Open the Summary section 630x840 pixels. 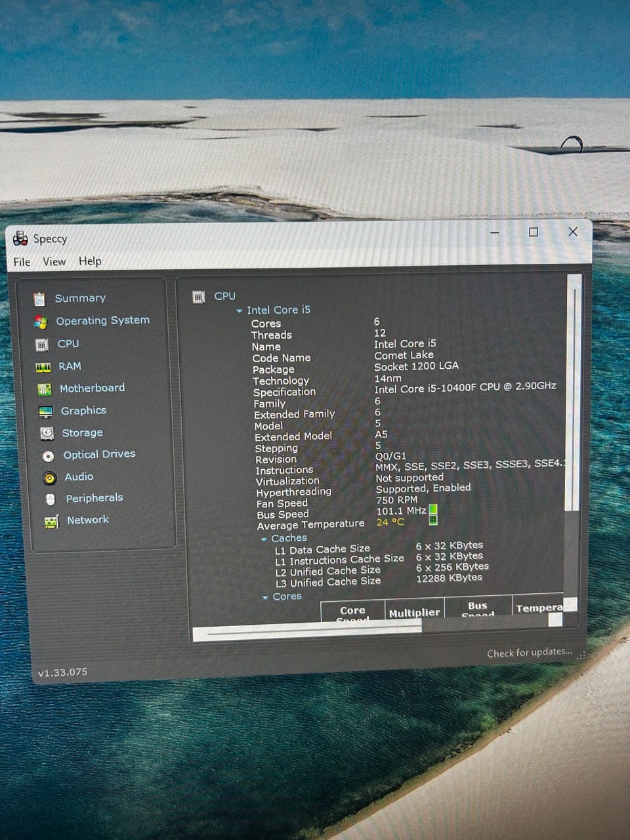coord(80,298)
